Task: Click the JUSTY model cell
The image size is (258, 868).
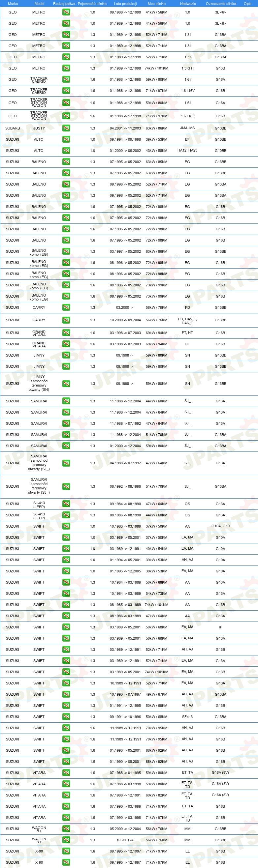Action: [39, 128]
